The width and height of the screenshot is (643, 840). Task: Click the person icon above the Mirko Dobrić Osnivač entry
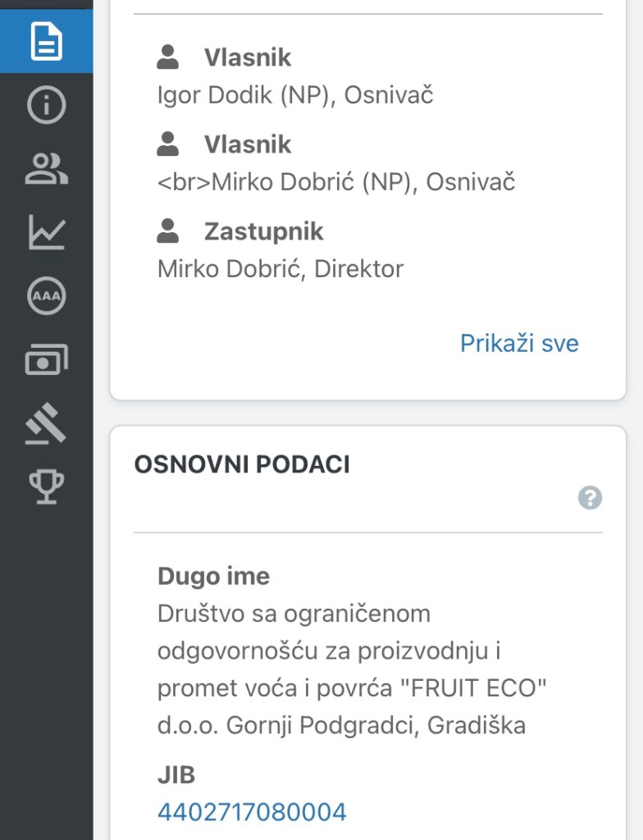pyautogui.click(x=168, y=144)
